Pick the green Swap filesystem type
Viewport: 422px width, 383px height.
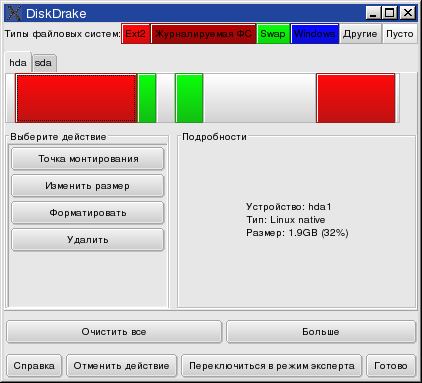(x=273, y=34)
